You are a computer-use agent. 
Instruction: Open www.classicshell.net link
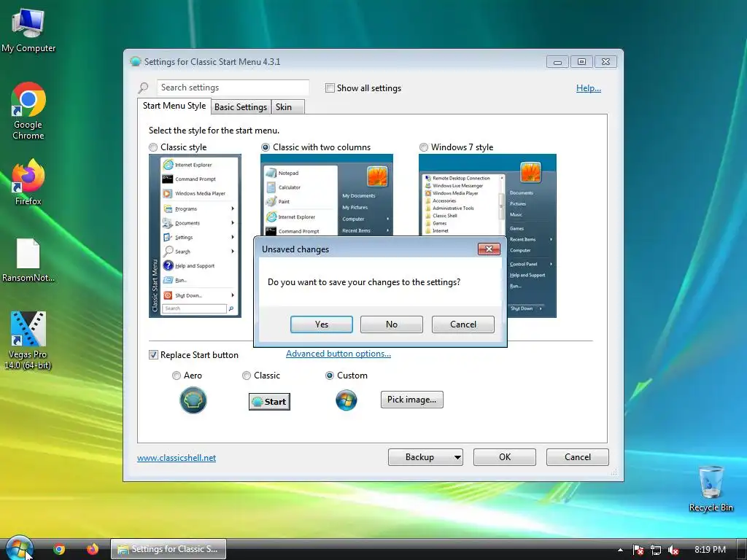tap(177, 458)
